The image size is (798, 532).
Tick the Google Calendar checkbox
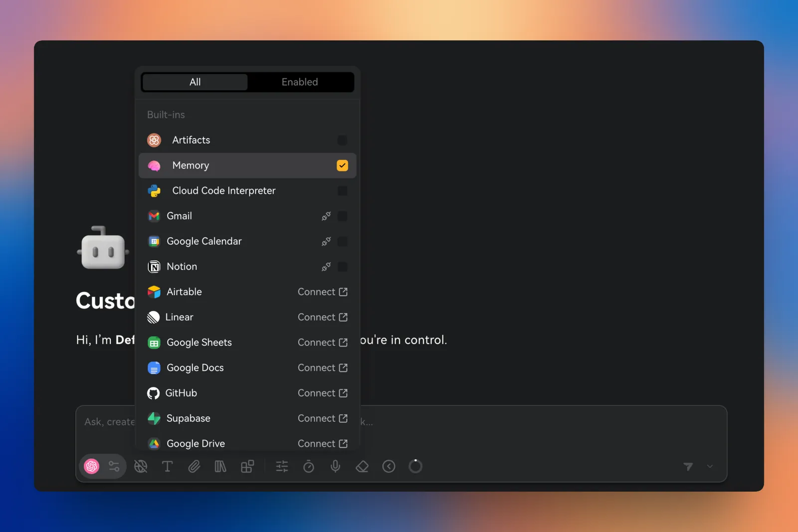click(x=342, y=241)
